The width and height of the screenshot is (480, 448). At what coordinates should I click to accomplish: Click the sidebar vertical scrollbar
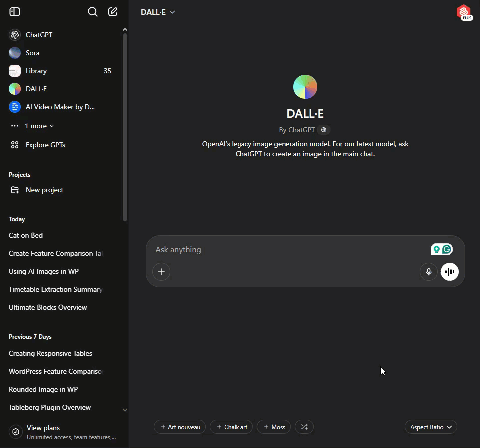click(125, 125)
